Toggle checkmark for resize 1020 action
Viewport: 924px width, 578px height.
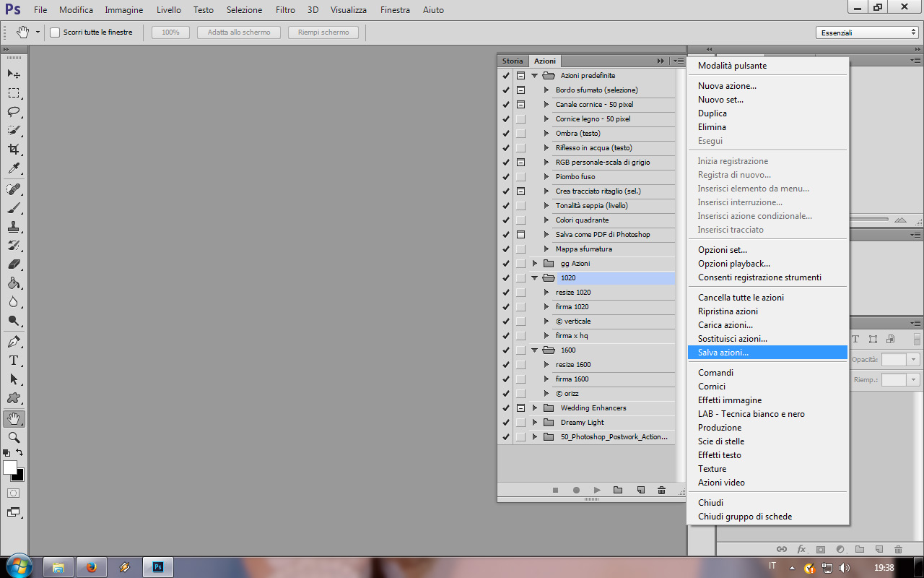tap(505, 292)
